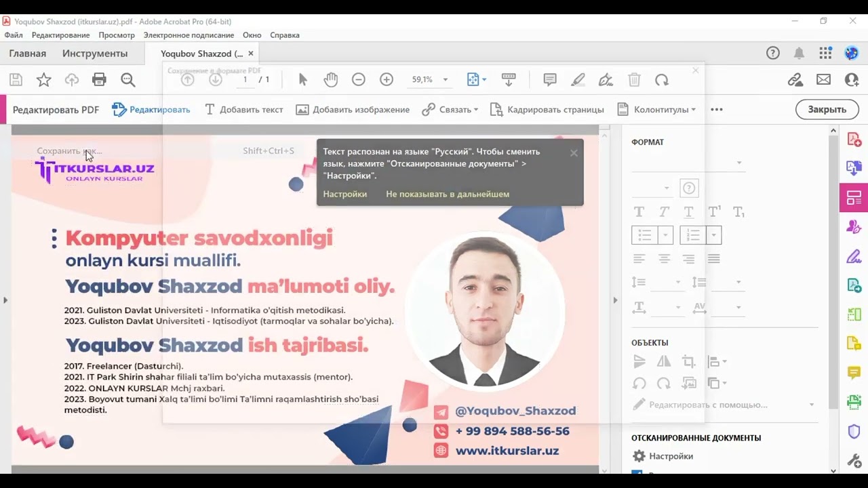Open Редактировать с помощью dropdown

[724, 405]
